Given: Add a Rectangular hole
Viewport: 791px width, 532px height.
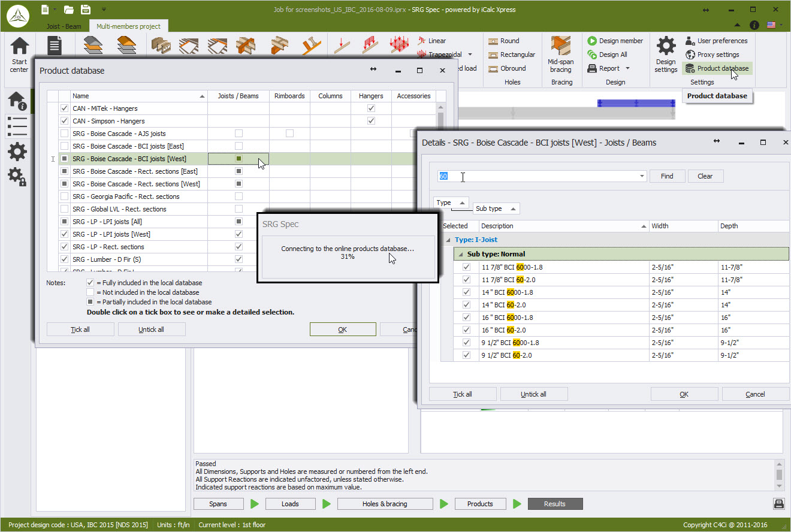Looking at the screenshot, I should click(512, 55).
